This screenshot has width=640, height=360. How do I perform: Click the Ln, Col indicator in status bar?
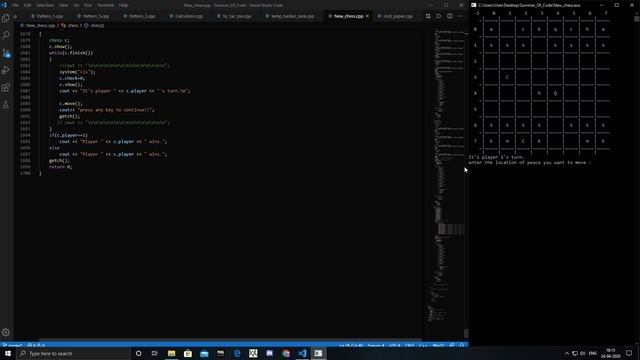351,346
